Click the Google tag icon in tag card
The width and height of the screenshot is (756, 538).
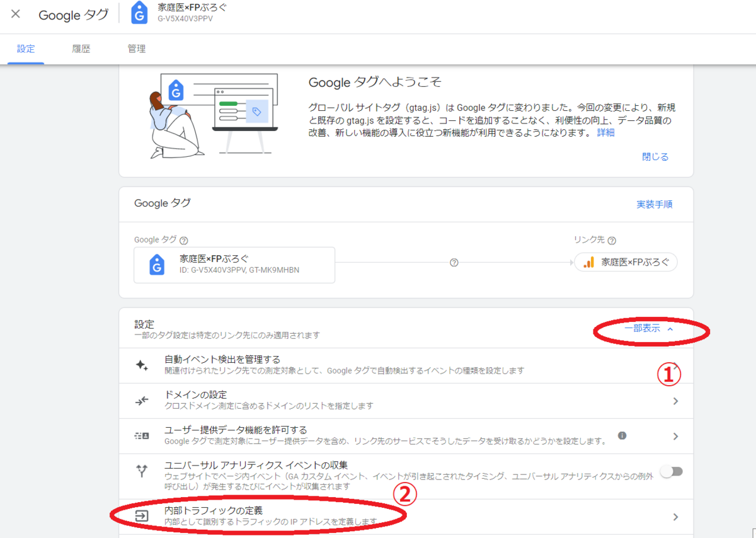tap(157, 265)
